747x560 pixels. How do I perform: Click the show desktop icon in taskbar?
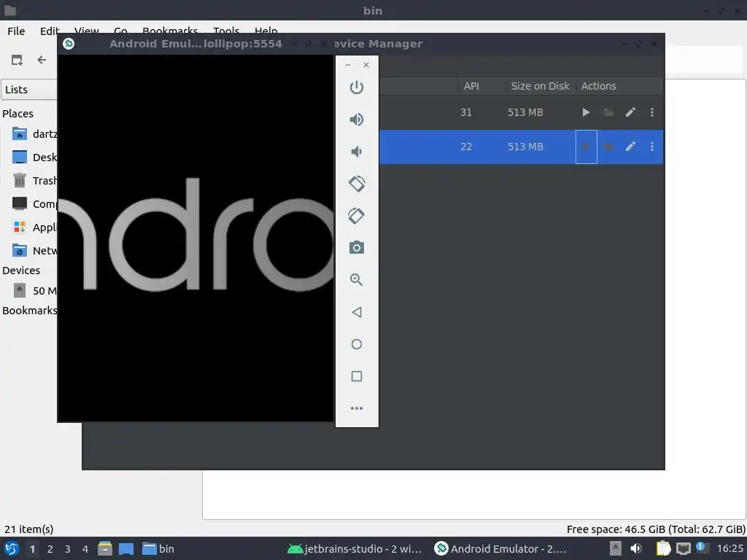tap(126, 548)
